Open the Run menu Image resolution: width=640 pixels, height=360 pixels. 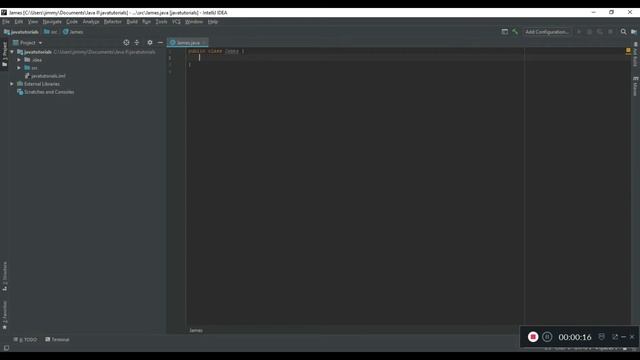[x=146, y=22]
